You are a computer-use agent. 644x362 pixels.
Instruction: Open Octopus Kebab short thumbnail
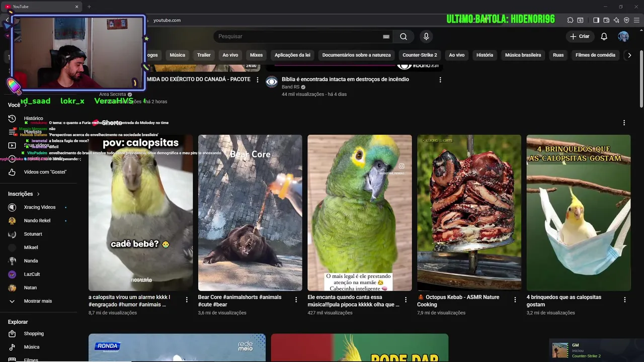pyautogui.click(x=469, y=213)
